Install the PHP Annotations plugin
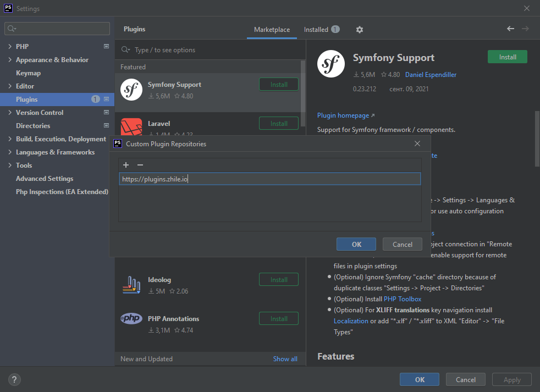 click(279, 319)
